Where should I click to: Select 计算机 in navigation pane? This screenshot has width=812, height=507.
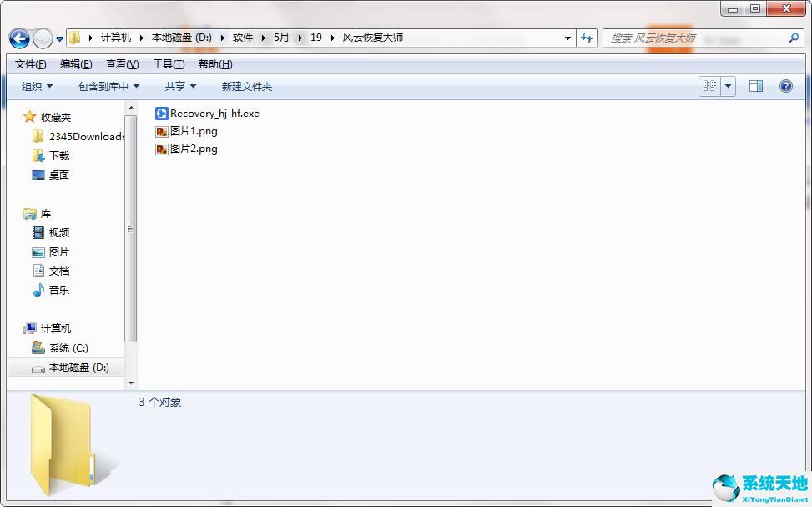coord(55,328)
